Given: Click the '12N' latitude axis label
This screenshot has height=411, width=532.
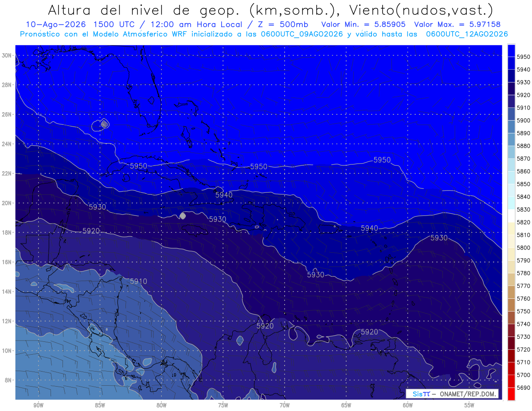Looking at the screenshot, I should 7,321.
